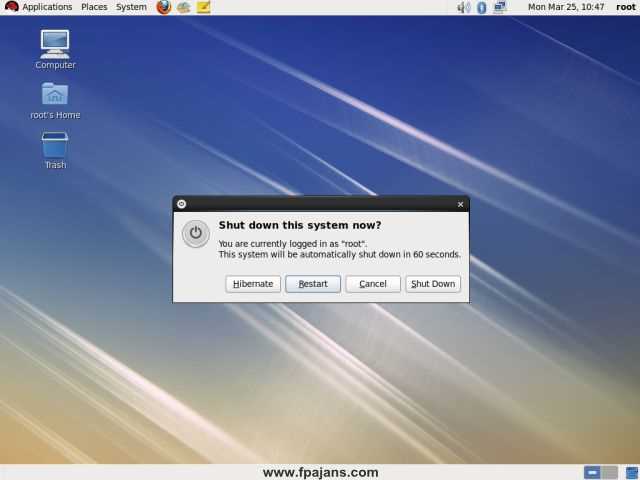Select the Computer desktop icon
This screenshot has height=480, width=640.
click(x=55, y=49)
